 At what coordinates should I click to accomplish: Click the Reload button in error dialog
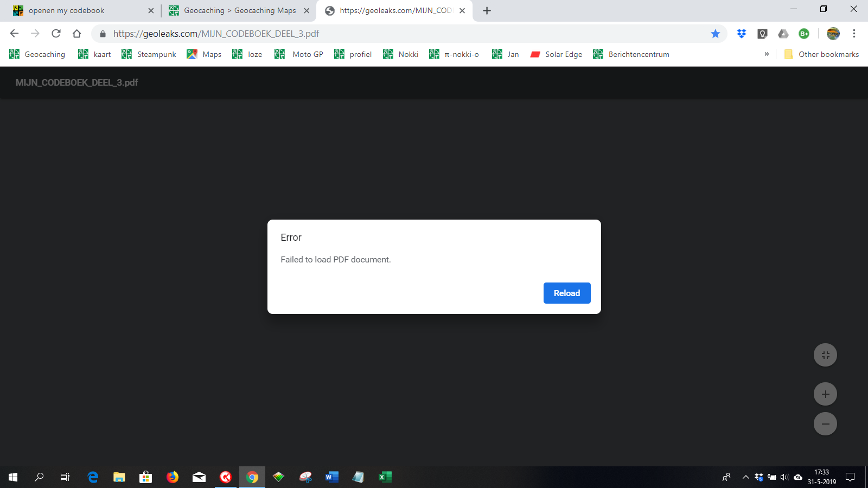[x=567, y=293]
